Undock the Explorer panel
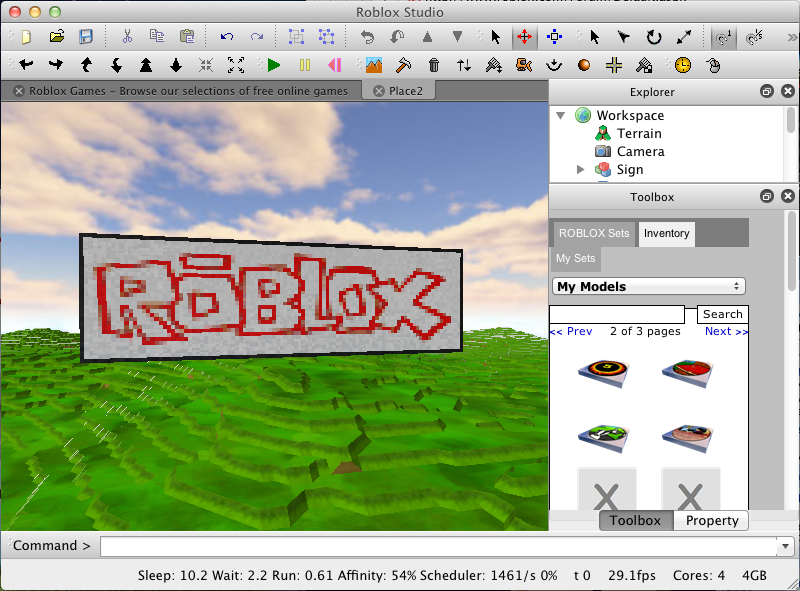The image size is (800, 591). (x=767, y=91)
